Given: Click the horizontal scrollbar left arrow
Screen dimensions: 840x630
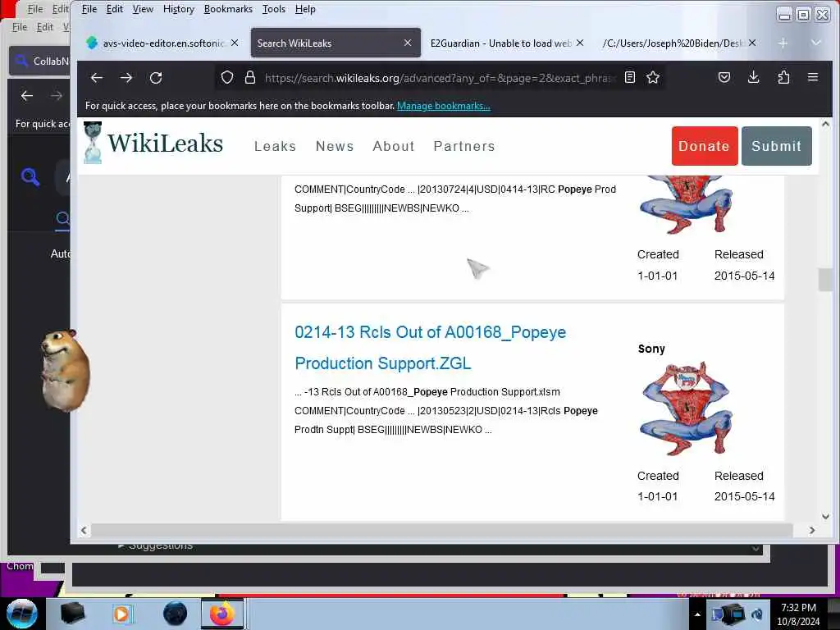Looking at the screenshot, I should tap(84, 531).
